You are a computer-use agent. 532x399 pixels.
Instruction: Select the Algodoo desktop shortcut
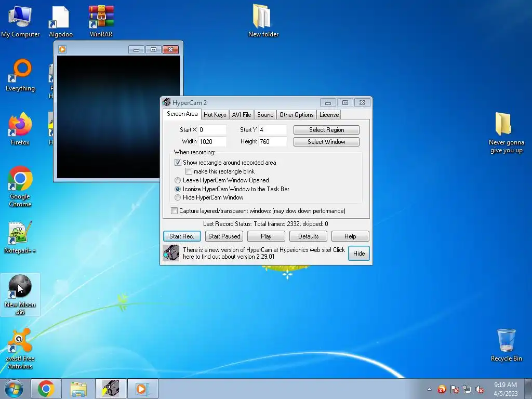[60, 21]
